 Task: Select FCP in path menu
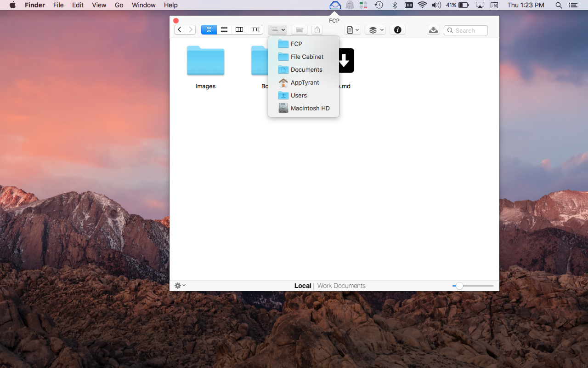tap(304, 44)
